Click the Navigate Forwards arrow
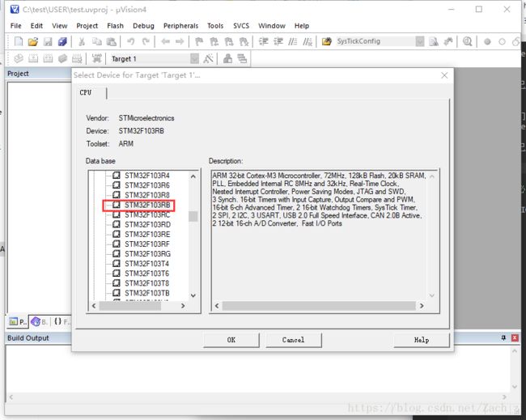 point(180,41)
